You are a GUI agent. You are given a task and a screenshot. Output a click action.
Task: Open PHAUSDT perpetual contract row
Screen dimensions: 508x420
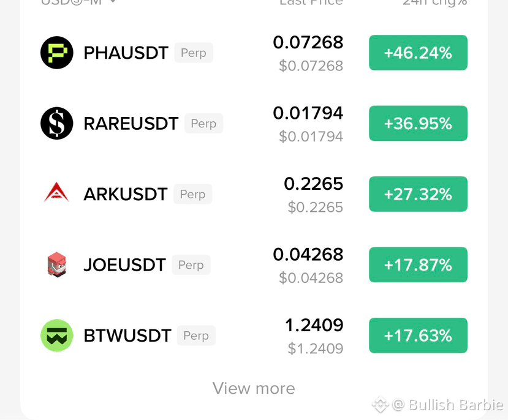point(254,53)
